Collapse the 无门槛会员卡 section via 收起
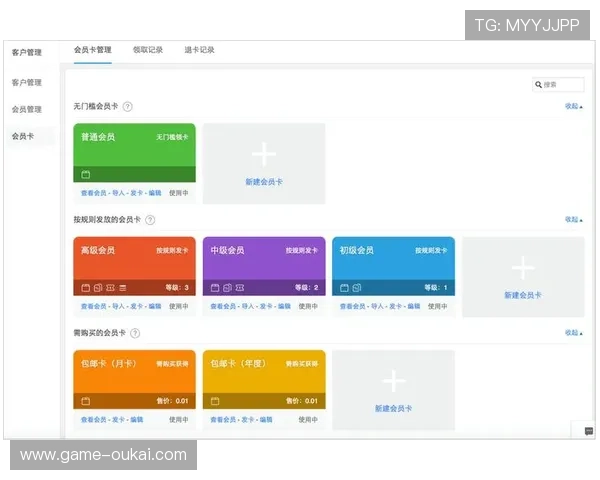Image resolution: width=600 pixels, height=480 pixels. pyautogui.click(x=574, y=106)
